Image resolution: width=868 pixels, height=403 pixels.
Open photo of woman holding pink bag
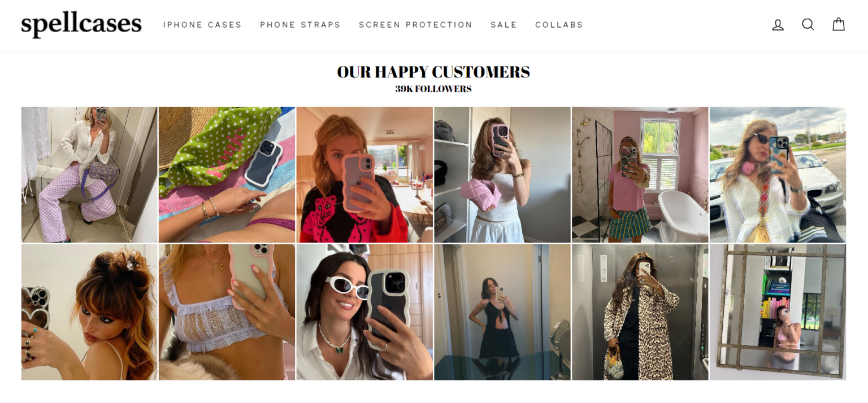(502, 175)
